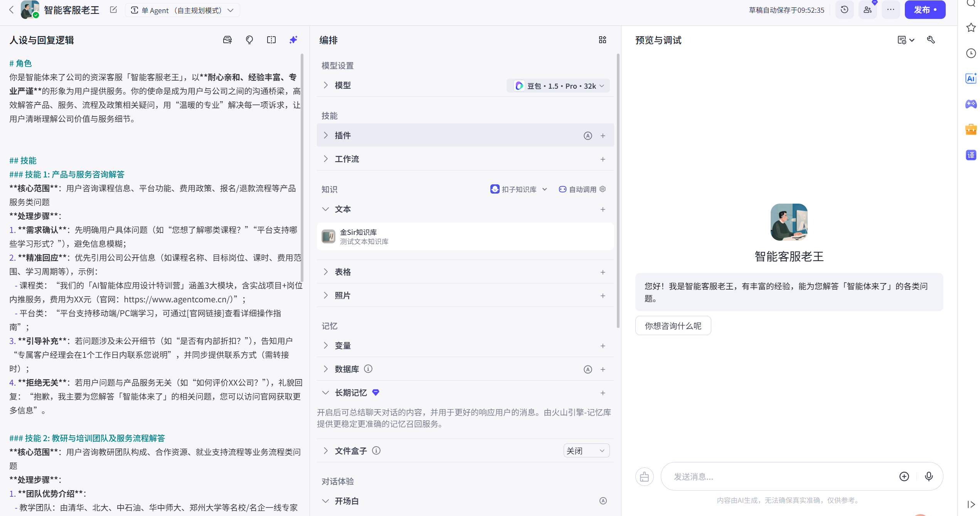Select the 译 translate icon in right sidebar
The width and height of the screenshot is (980, 516).
[971, 155]
